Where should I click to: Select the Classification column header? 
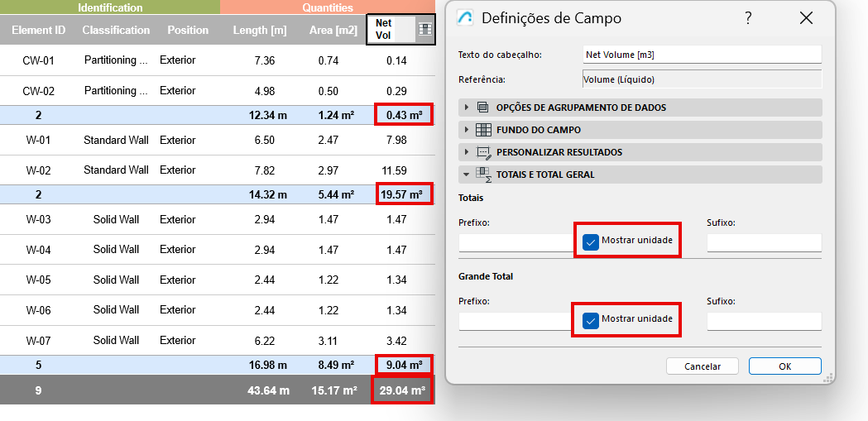(x=116, y=30)
